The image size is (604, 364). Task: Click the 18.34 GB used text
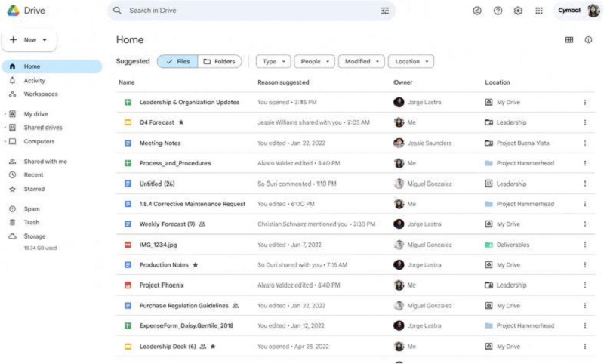coord(40,248)
